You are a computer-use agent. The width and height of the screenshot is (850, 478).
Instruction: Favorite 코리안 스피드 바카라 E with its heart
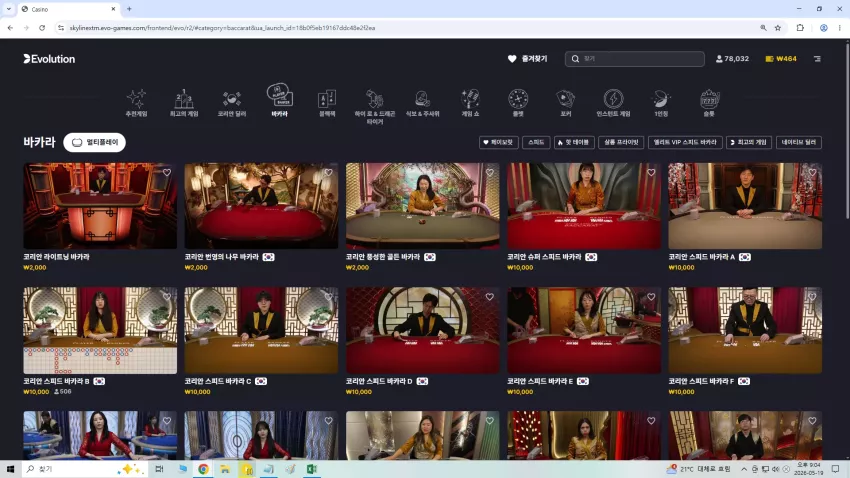(651, 297)
